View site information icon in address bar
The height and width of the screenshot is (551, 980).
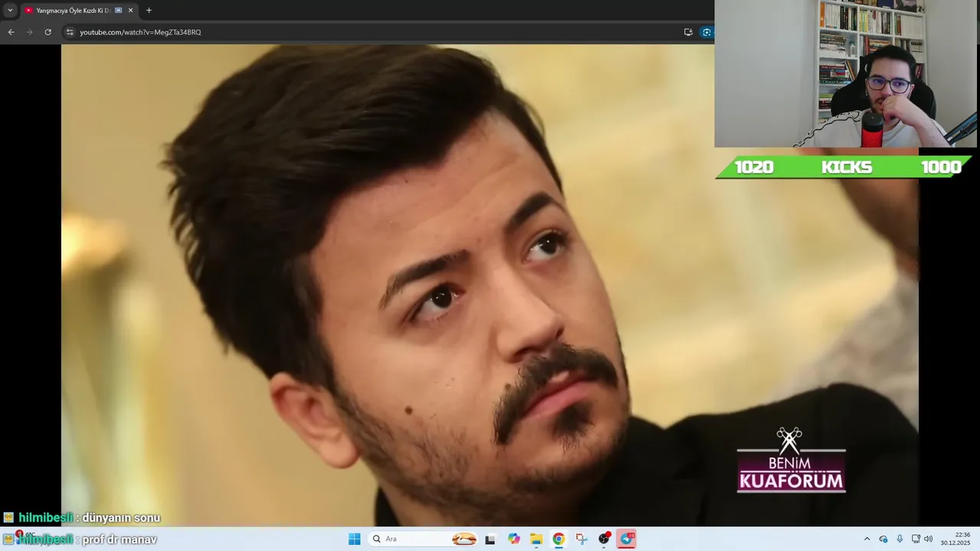[70, 32]
